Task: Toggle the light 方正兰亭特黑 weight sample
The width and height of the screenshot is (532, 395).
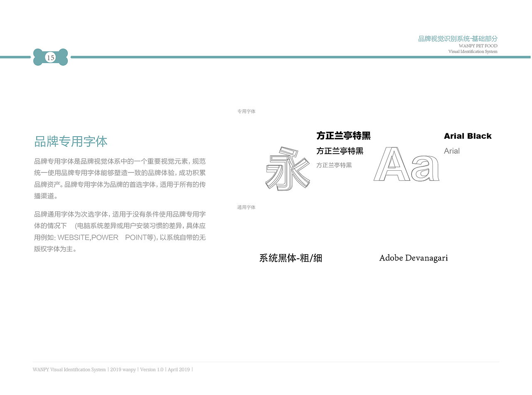Action: click(x=334, y=165)
